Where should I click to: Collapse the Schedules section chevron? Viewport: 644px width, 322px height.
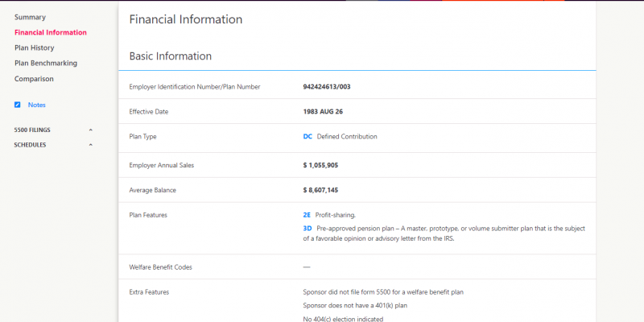click(x=90, y=145)
